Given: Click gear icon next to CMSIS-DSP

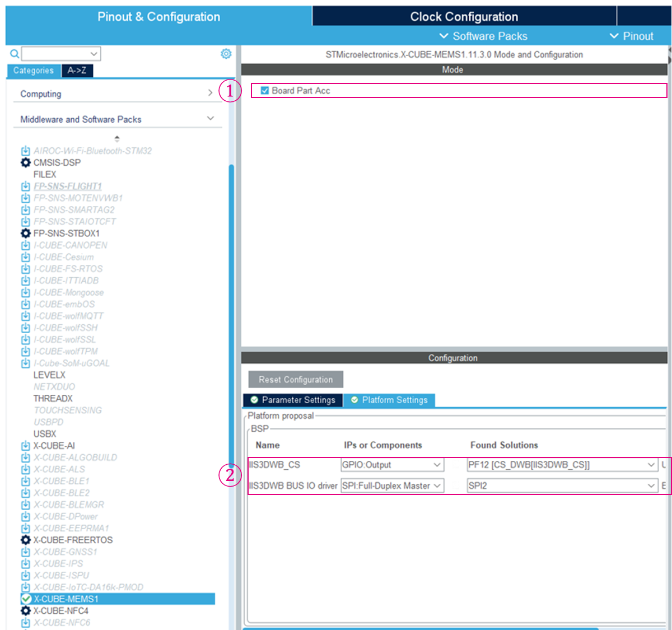Looking at the screenshot, I should coord(25,162).
